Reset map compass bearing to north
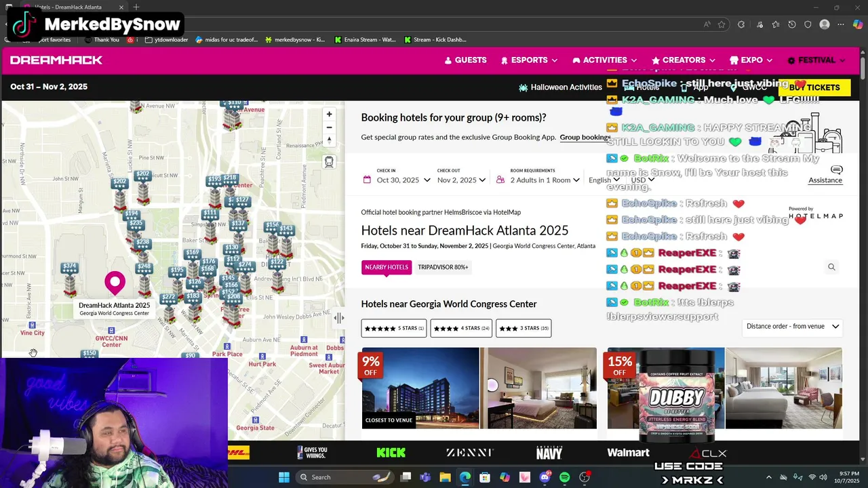 pyautogui.click(x=329, y=140)
